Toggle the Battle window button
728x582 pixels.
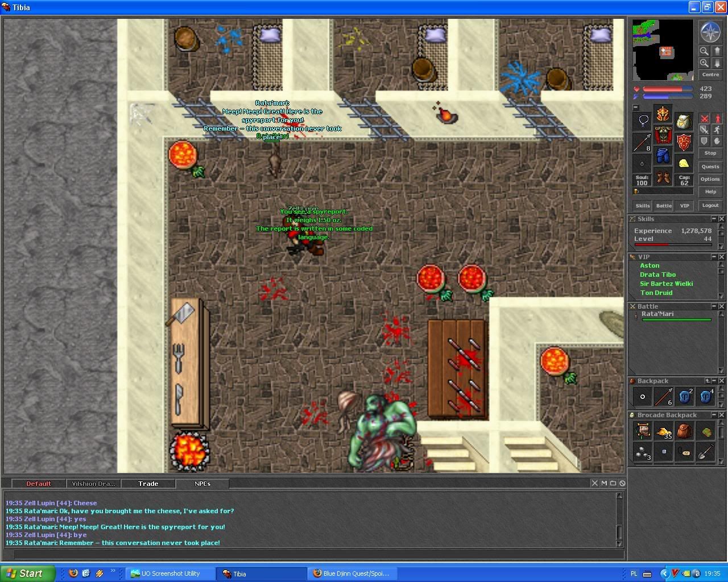point(664,206)
